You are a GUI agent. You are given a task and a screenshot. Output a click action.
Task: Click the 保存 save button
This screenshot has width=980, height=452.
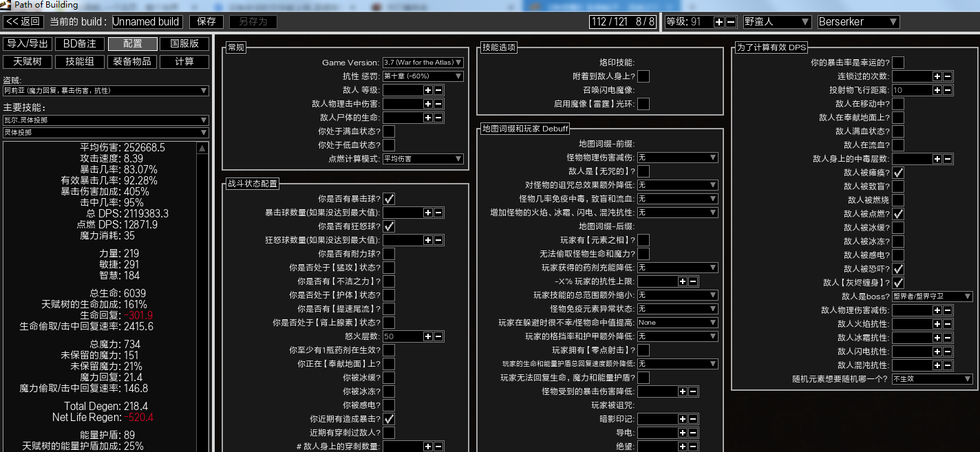(x=206, y=22)
